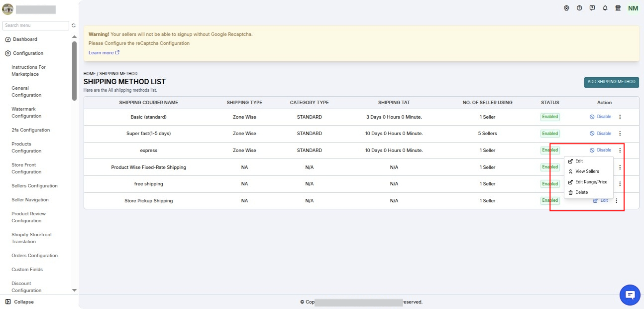Screen dimensions: 644x309
Task: Click 'free shipping' courier name
Action: pos(148,184)
